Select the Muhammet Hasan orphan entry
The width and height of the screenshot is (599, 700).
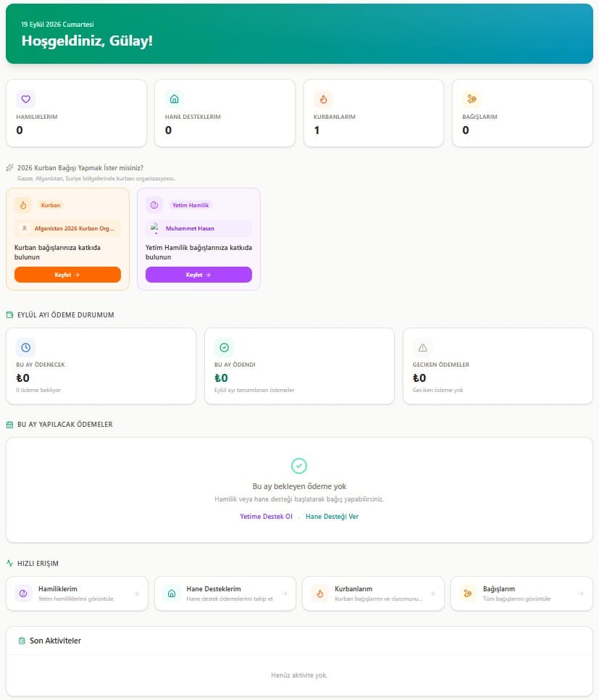198,228
